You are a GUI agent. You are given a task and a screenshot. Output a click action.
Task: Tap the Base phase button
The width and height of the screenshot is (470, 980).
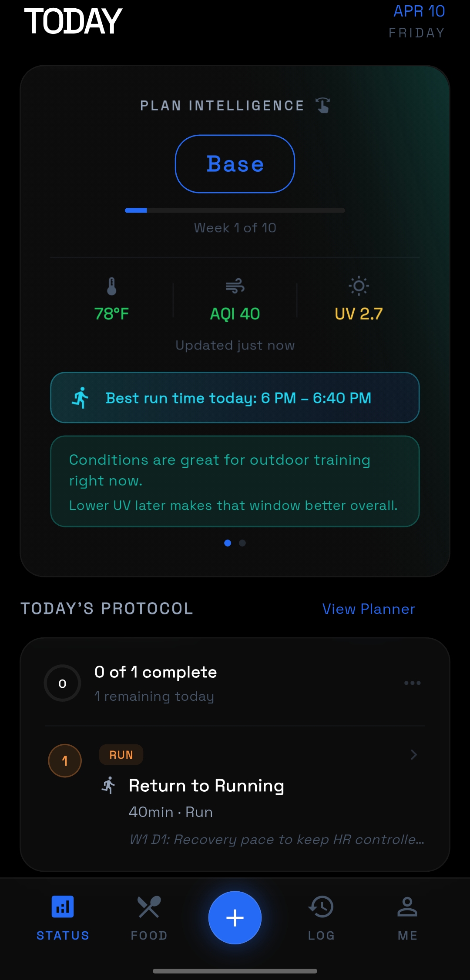click(235, 164)
